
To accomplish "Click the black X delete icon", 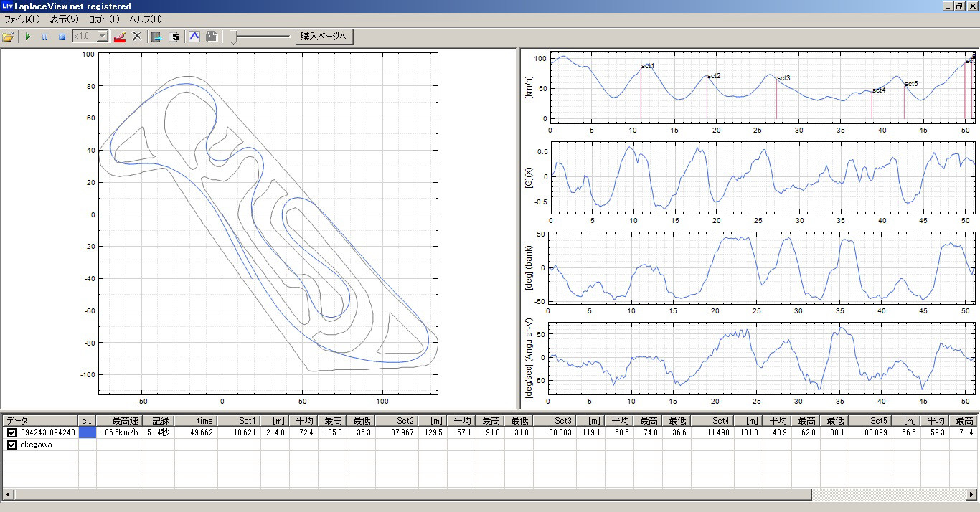I will point(137,37).
